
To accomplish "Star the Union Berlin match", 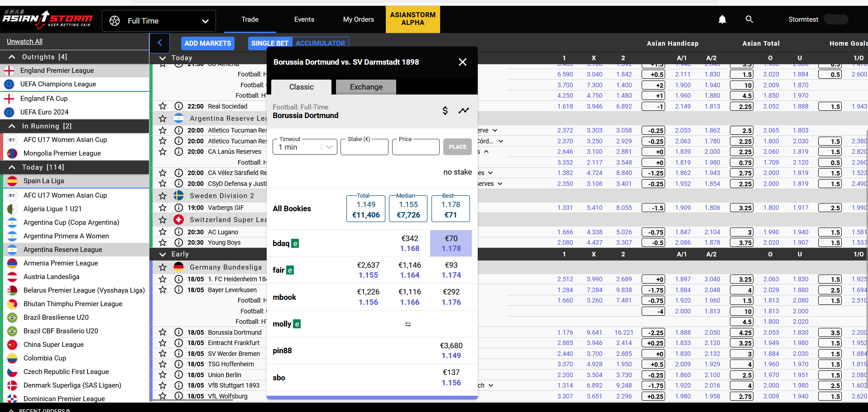I will pos(163,375).
